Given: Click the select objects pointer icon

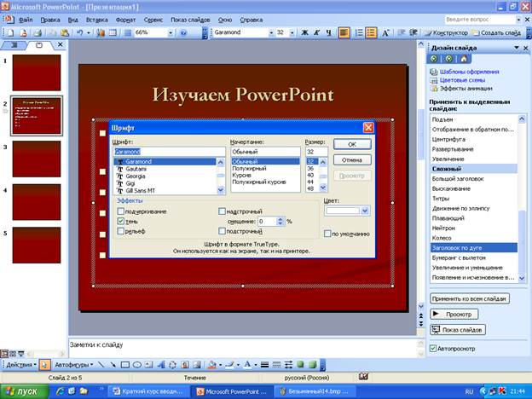Looking at the screenshot, I should coord(44,365).
